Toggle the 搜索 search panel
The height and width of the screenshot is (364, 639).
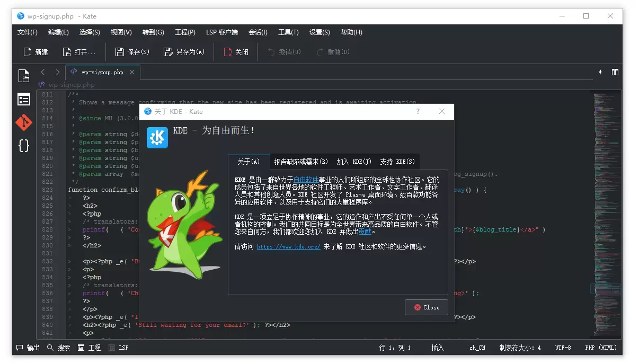pyautogui.click(x=58, y=348)
